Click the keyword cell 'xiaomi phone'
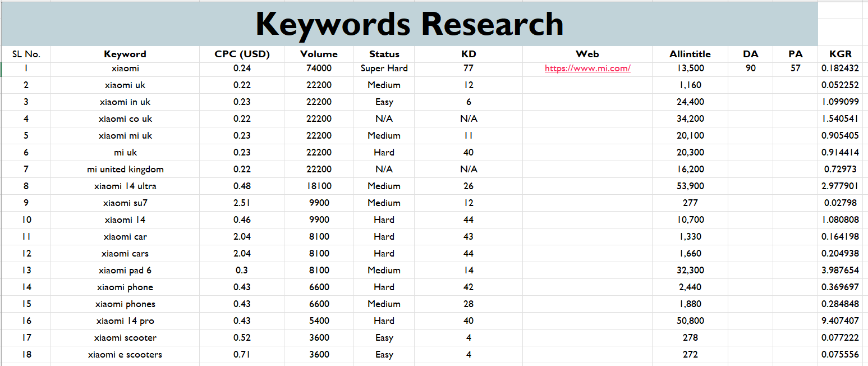Screen dimensions: 868x366 tap(125, 287)
